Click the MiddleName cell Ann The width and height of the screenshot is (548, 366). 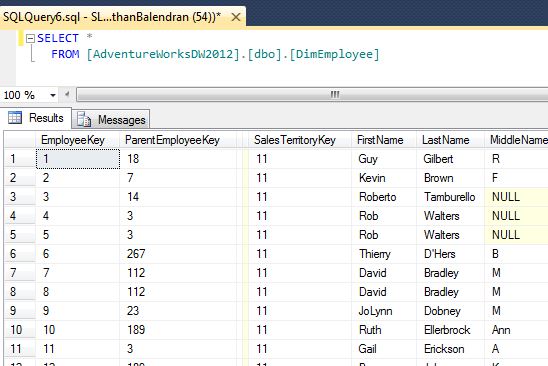point(517,330)
